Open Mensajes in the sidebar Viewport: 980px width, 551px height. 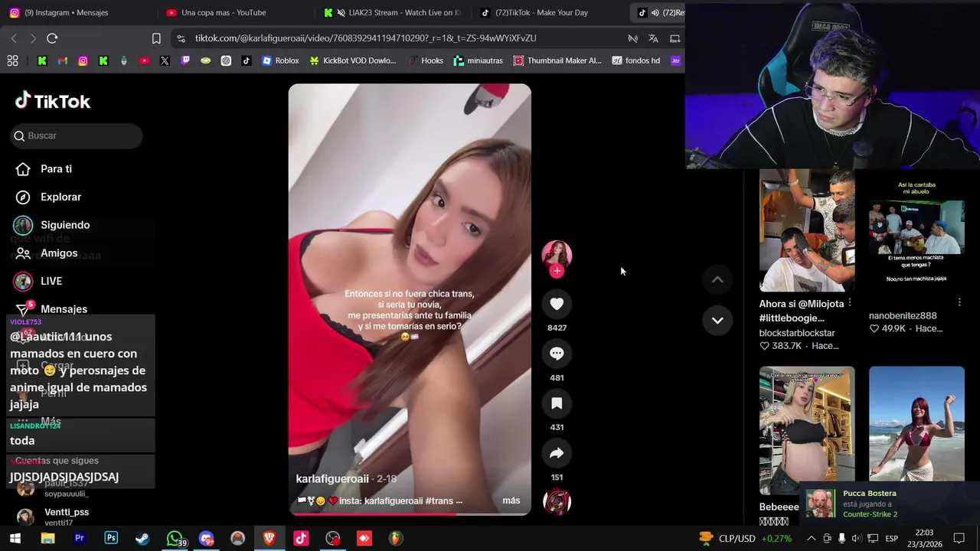click(x=64, y=309)
